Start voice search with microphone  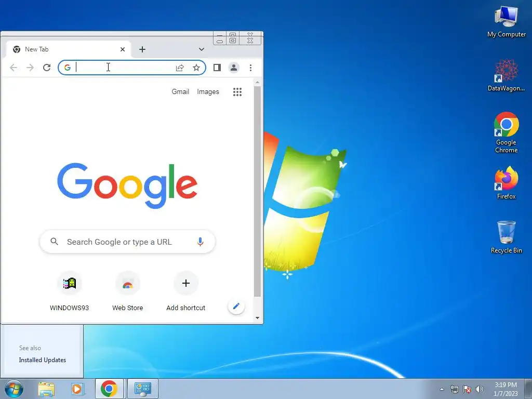coord(200,242)
